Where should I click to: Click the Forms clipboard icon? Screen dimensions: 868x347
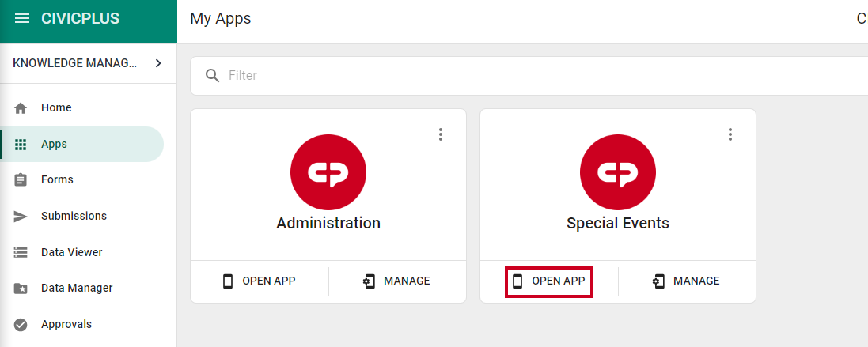pos(21,180)
